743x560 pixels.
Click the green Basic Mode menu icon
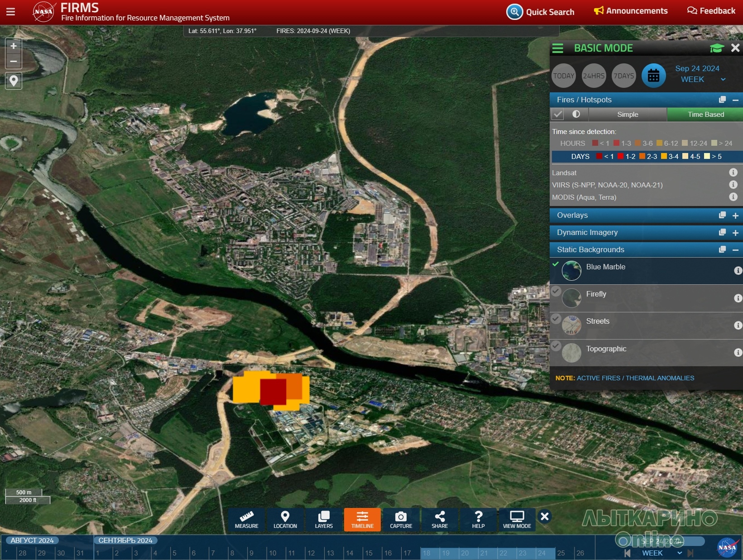(558, 48)
